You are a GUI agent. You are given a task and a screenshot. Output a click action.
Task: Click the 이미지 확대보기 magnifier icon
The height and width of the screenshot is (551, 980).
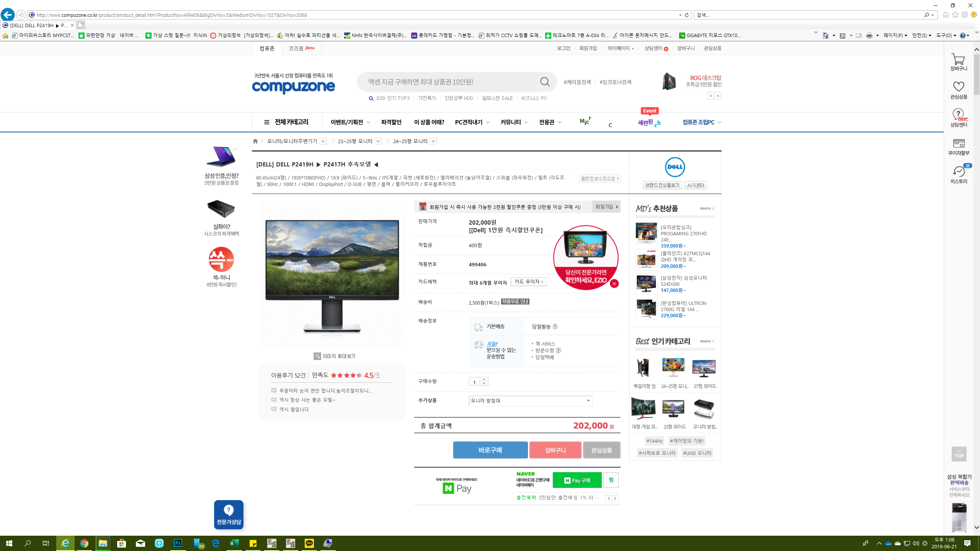tap(317, 356)
